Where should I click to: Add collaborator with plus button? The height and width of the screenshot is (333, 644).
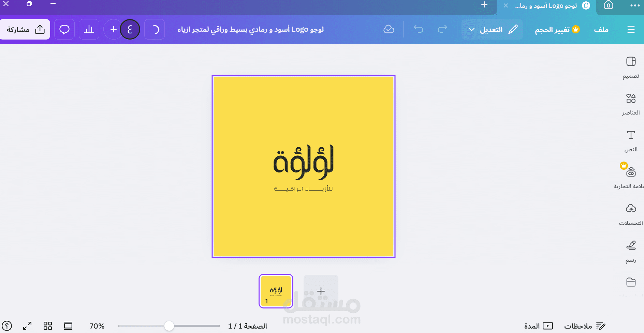point(113,30)
